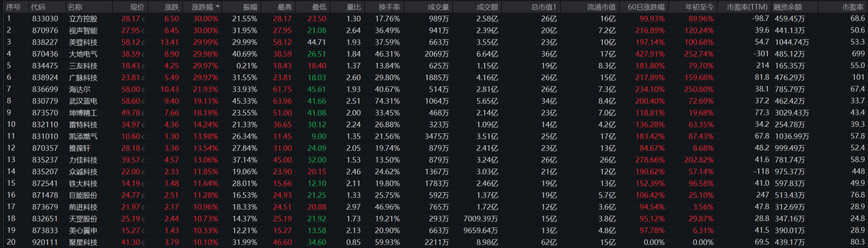Sort by the 换手率 column header
The width and height of the screenshot is (868, 248).
click(389, 7)
